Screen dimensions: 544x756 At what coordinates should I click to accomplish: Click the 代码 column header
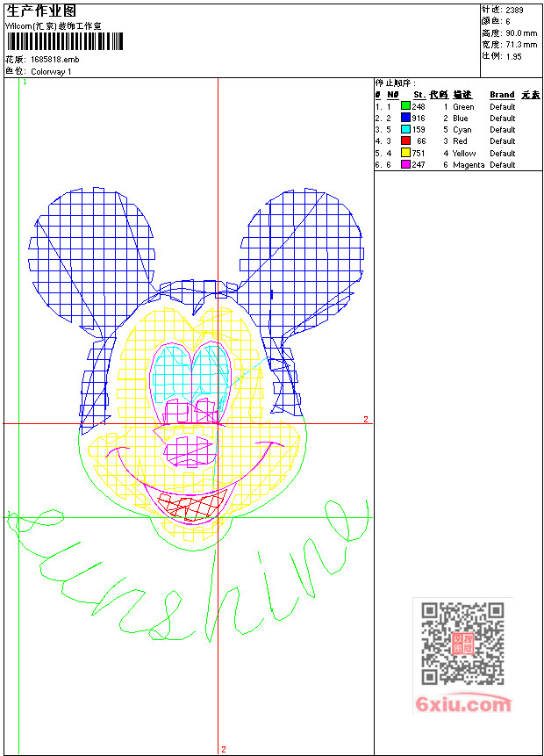pos(439,95)
